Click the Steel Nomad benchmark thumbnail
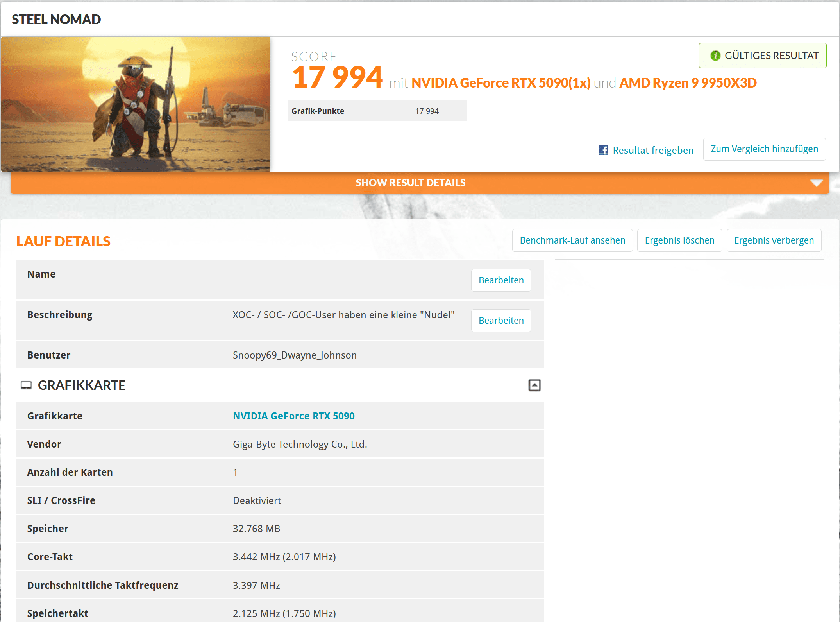Screen dimensions: 840x622 (x=135, y=104)
